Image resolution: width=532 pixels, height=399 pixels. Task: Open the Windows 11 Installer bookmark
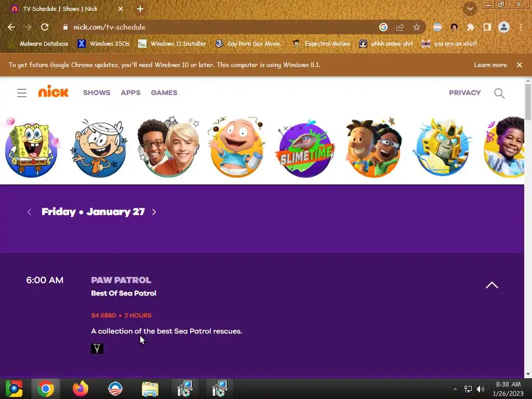172,44
